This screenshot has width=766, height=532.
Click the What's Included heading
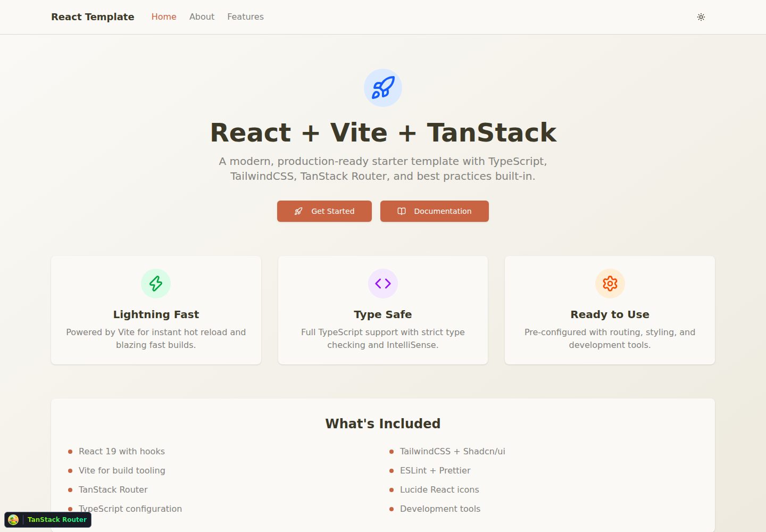(383, 423)
